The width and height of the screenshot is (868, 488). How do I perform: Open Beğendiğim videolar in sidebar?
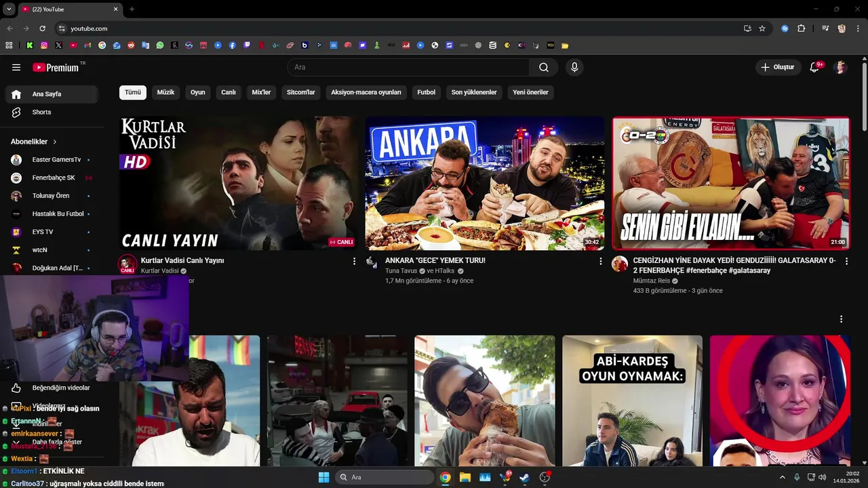(52, 388)
